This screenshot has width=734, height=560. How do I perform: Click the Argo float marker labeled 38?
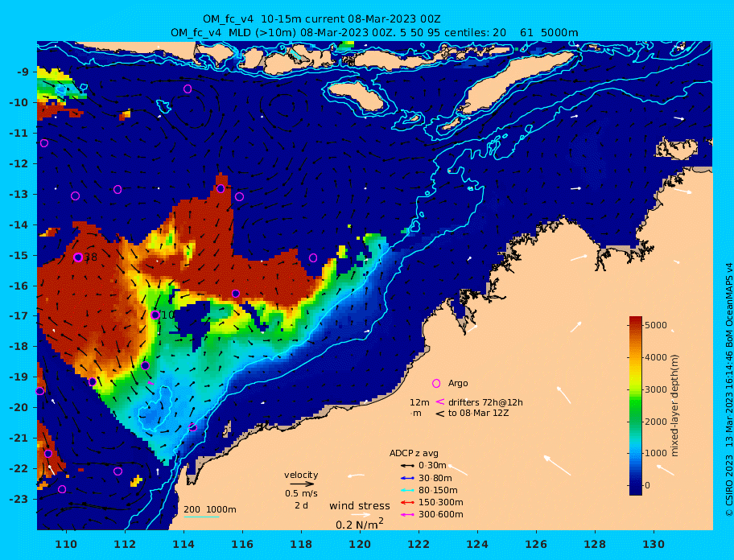point(78,257)
